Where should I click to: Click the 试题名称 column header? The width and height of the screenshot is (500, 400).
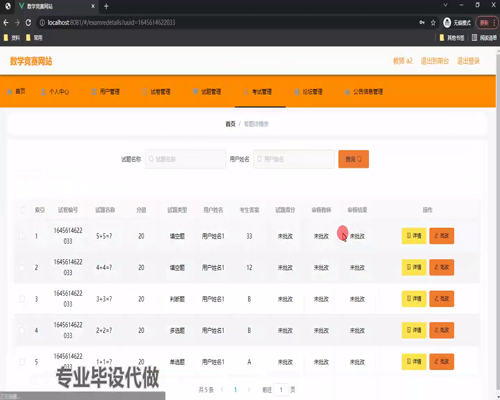[105, 210]
